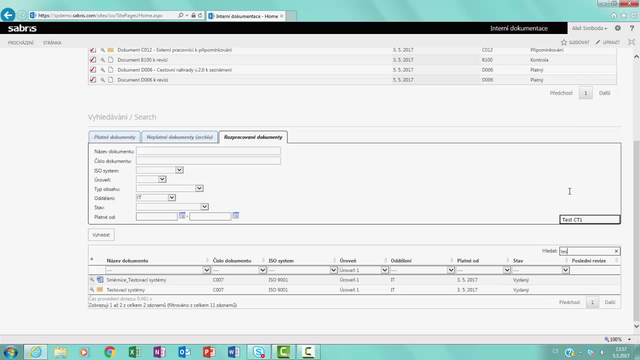Viewport: 640px width, 360px height.
Task: Toggle checkbox for Document D006 k revizi
Action: [x=93, y=80]
